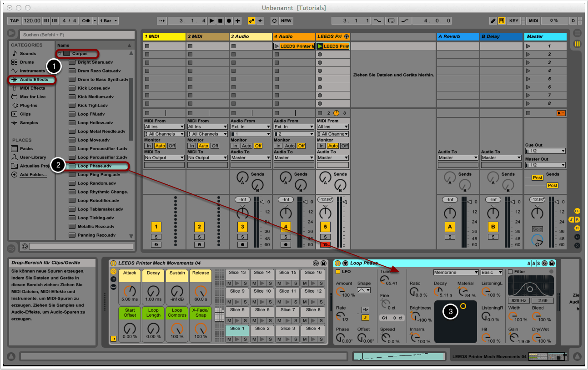Switch to Arrangement View with horizontal-lines icon
Image resolution: width=588 pixels, height=370 pixels.
pos(577,33)
